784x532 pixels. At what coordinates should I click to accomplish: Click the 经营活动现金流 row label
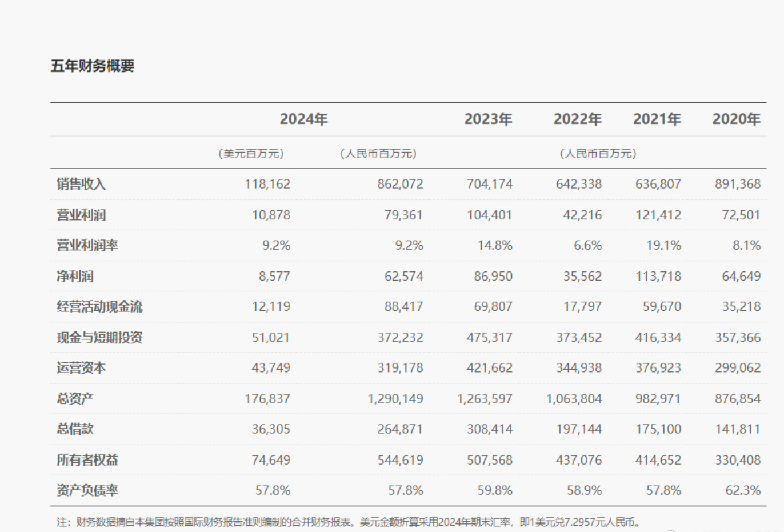[99, 306]
